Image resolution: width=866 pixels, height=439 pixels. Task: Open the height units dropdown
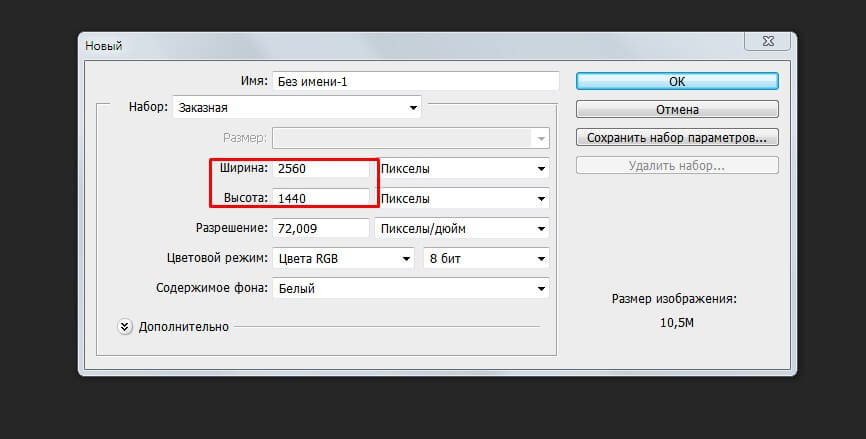click(x=462, y=198)
